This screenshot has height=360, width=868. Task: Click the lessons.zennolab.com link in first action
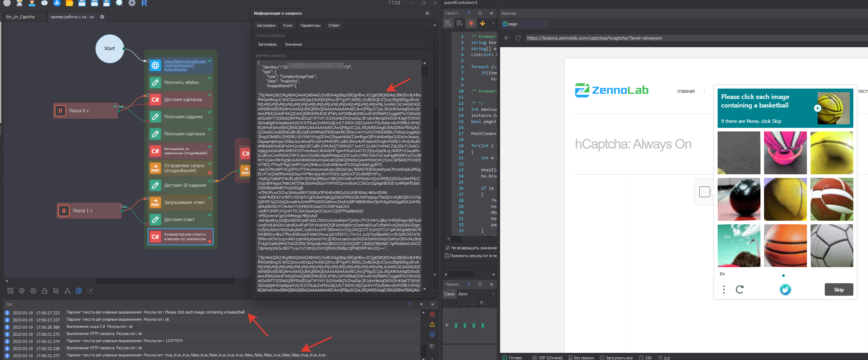185,65
